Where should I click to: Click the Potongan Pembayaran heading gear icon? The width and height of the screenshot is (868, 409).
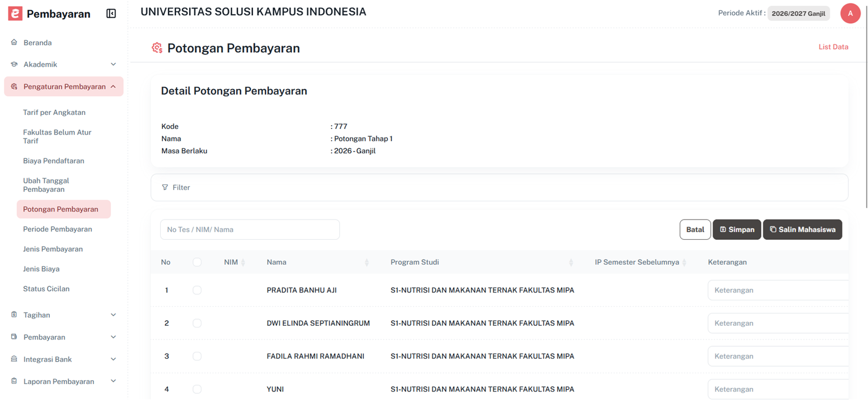coord(157,48)
